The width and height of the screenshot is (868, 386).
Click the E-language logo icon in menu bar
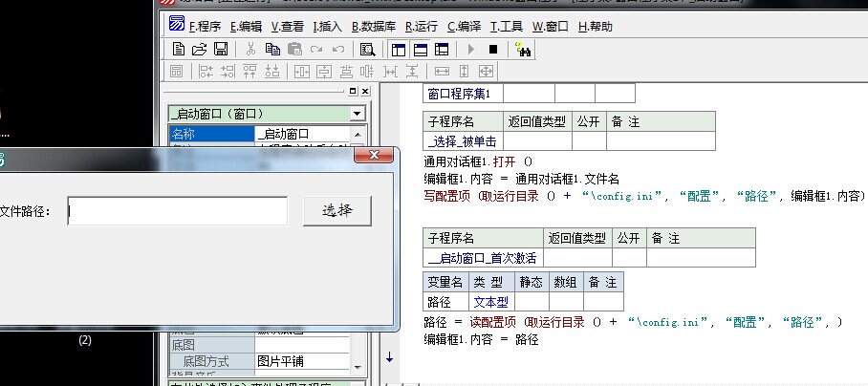[177, 24]
